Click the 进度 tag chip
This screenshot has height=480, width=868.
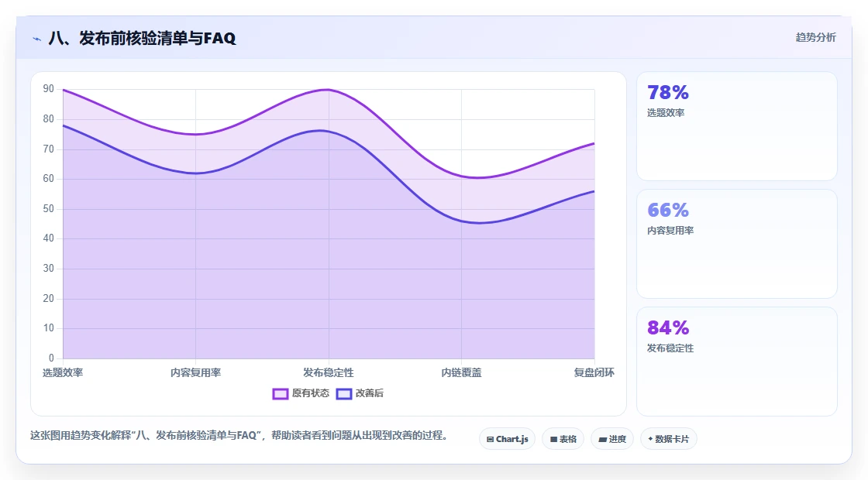tap(612, 439)
